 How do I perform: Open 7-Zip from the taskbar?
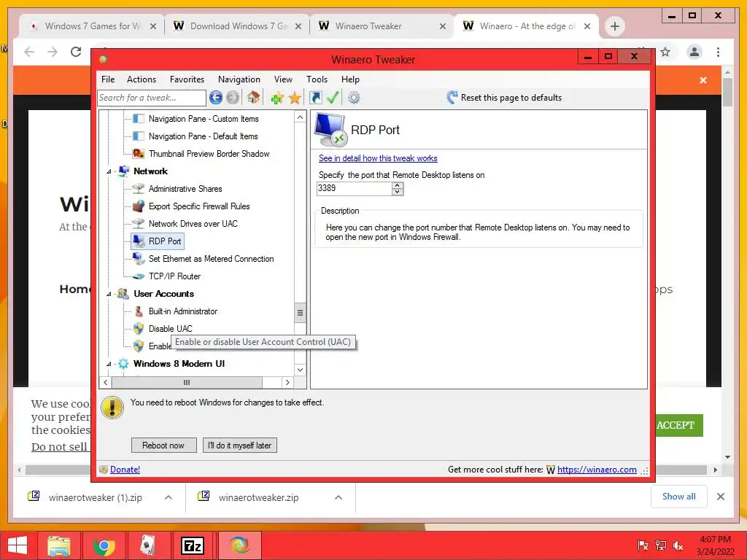pyautogui.click(x=193, y=545)
